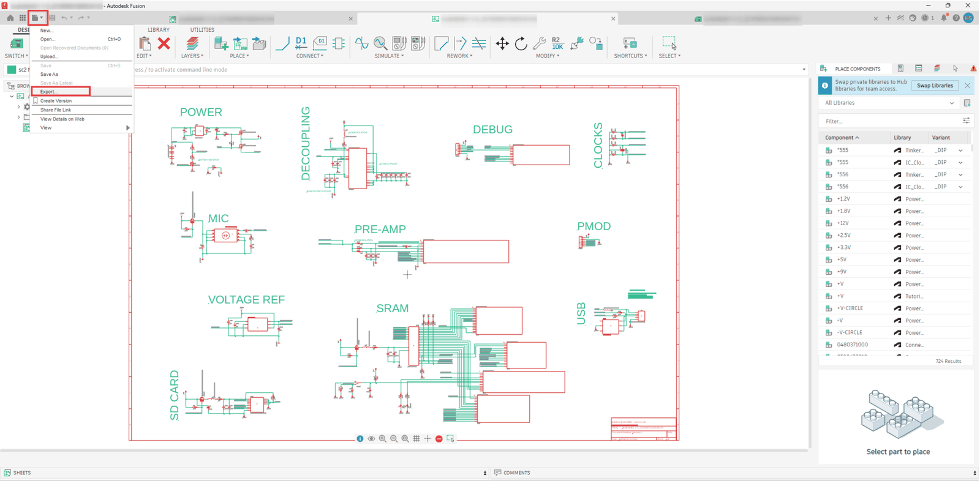
Task: Click the red stop command icon
Action: pos(439,439)
